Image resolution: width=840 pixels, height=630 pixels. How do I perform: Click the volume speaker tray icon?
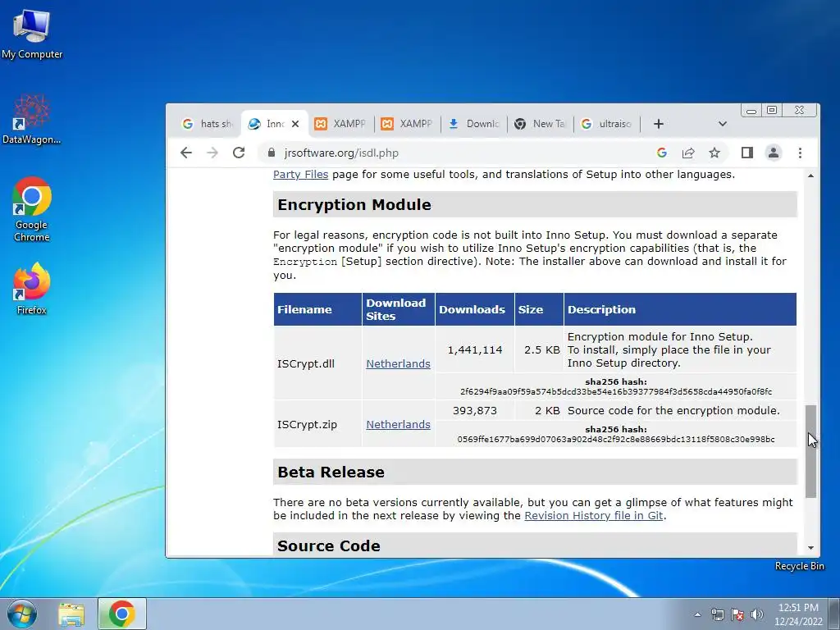pyautogui.click(x=757, y=614)
